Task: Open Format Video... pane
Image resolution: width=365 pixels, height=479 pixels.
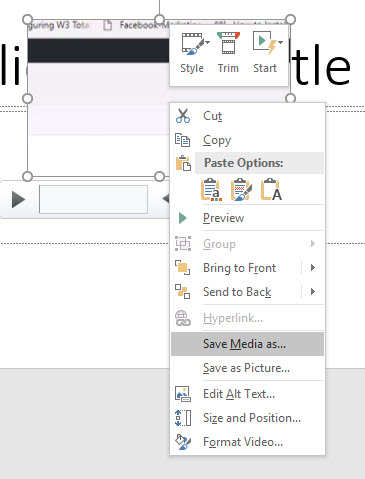Action: tap(247, 442)
